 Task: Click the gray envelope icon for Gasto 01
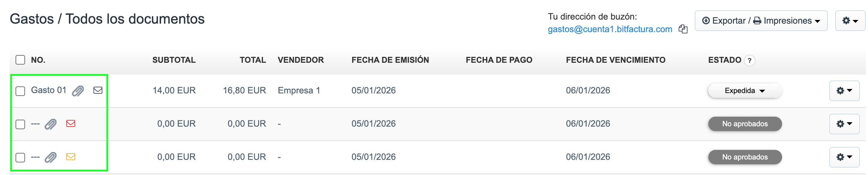click(98, 90)
